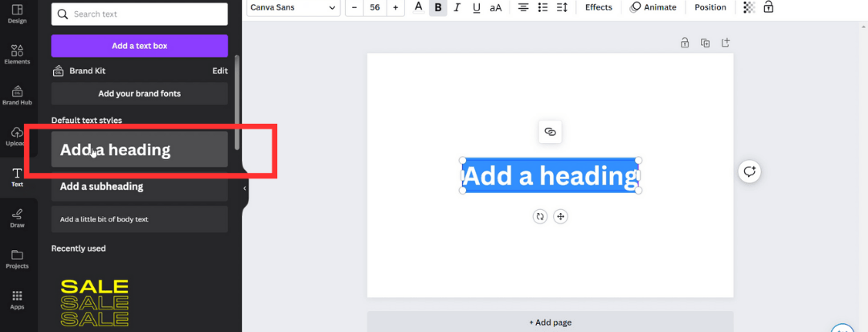
Task: Open the transparency checkerboard icon
Action: pyautogui.click(x=749, y=8)
